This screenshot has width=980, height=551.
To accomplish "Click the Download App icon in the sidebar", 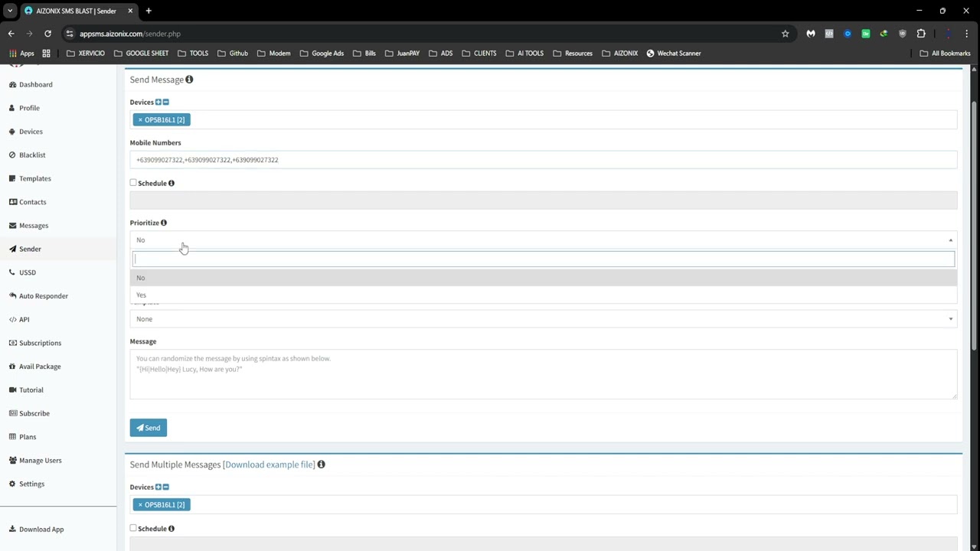I will coord(12,530).
